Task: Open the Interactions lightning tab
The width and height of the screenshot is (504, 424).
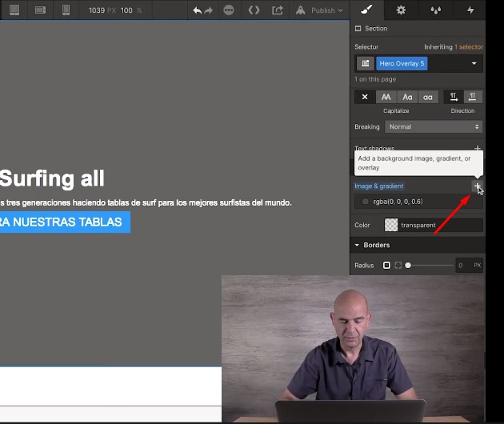Action: [x=470, y=10]
